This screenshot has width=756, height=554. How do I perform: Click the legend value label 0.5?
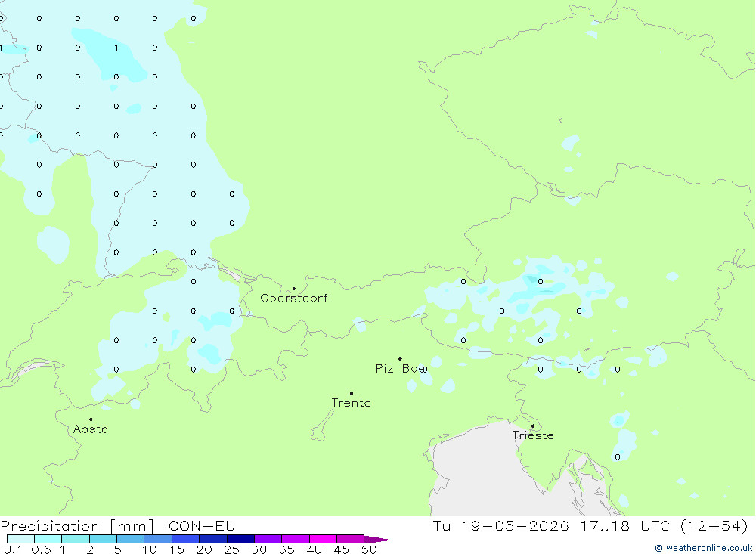pyautogui.click(x=41, y=549)
